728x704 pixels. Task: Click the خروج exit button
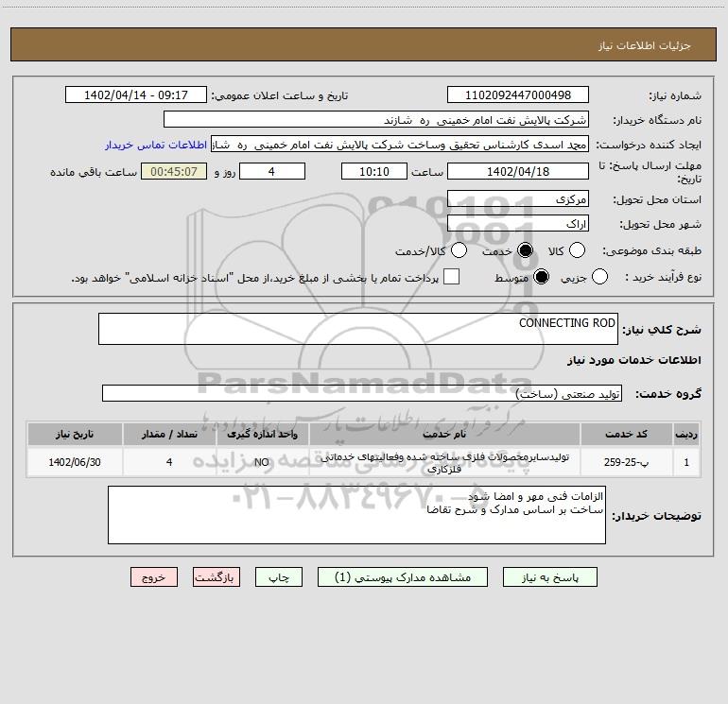tap(154, 576)
